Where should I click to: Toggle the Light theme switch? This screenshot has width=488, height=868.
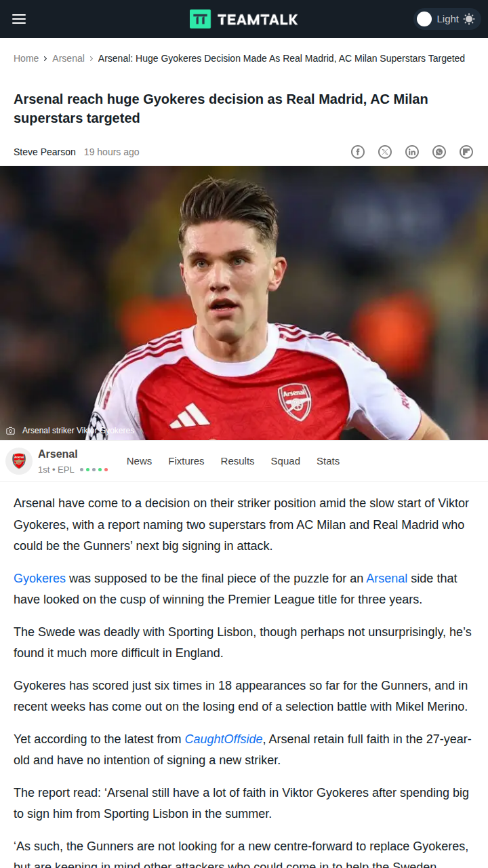(446, 19)
